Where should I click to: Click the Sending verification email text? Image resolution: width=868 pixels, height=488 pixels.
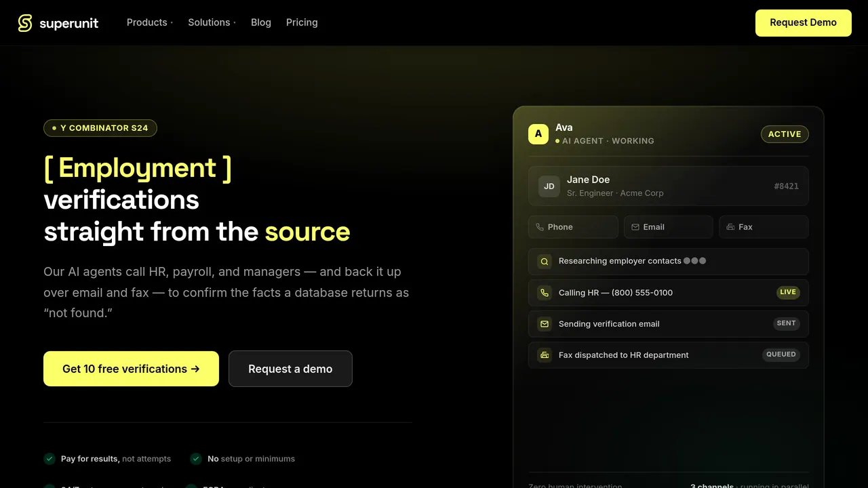click(609, 324)
